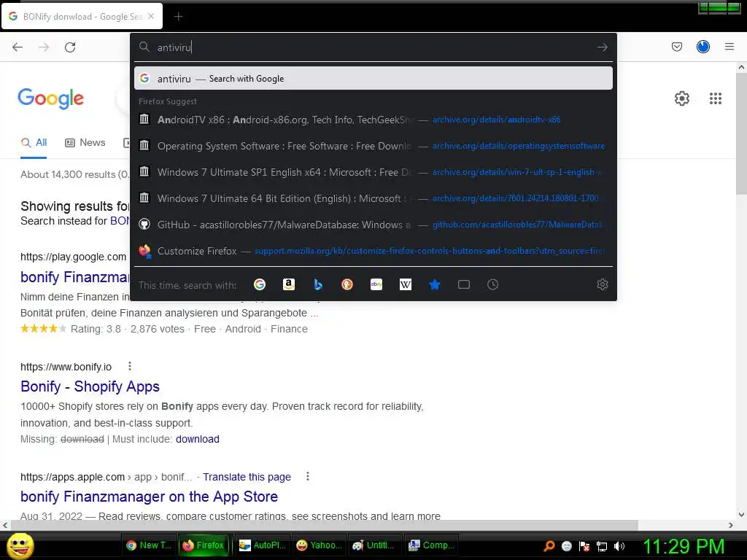Click the Translate this page link
Screen dimensions: 747x560
247,477
